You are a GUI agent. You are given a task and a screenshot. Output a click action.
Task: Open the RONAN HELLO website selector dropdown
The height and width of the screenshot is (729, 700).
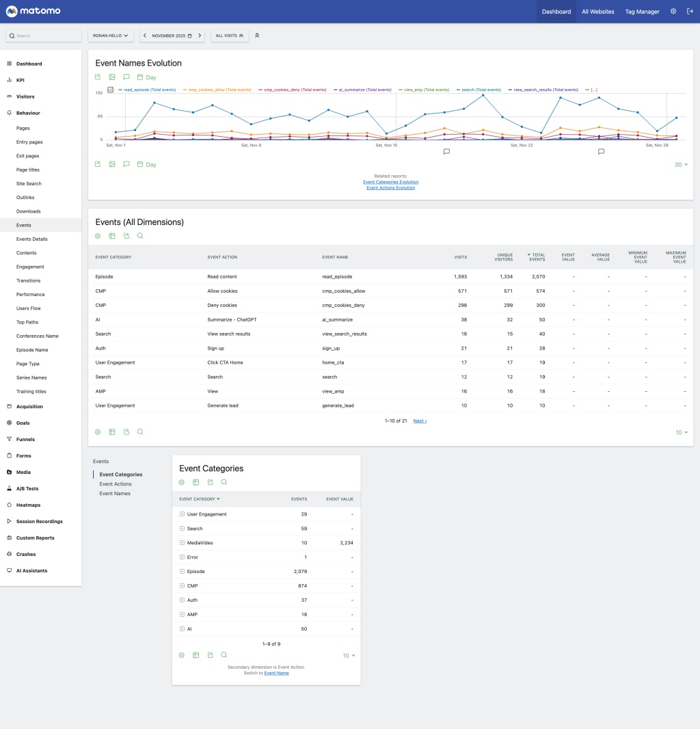pos(111,36)
